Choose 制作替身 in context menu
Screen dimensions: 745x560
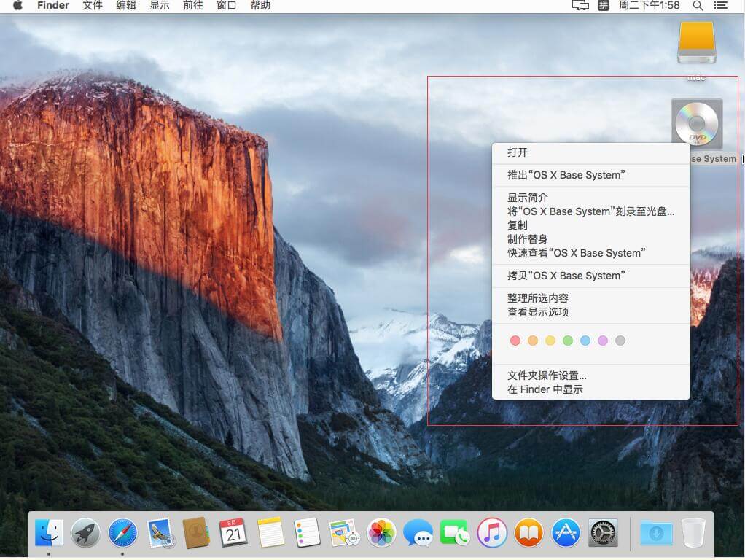[591, 239]
